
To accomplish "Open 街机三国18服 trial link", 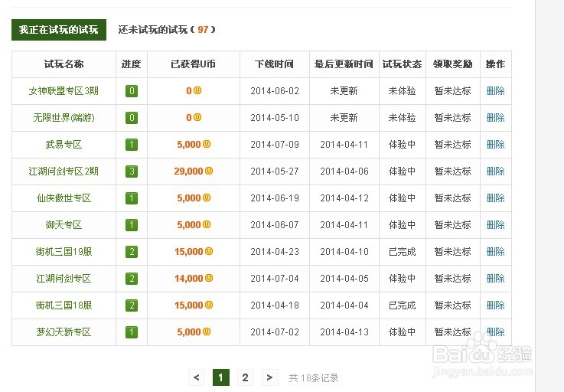I will pos(64,305).
